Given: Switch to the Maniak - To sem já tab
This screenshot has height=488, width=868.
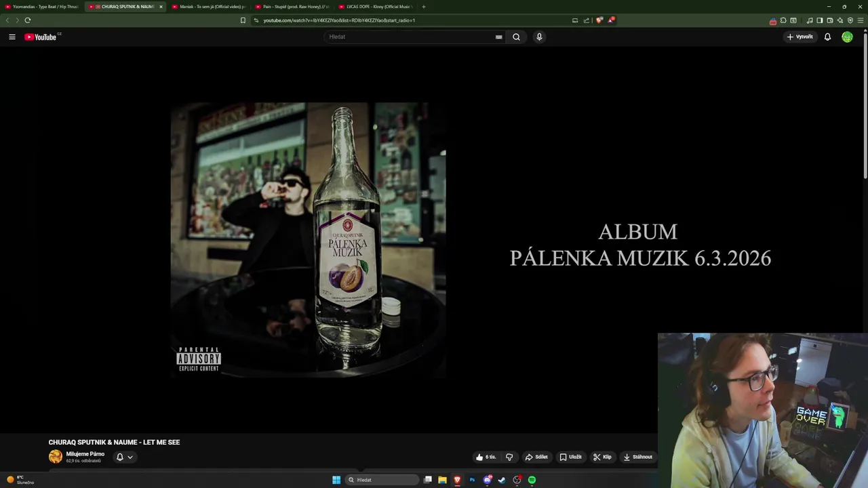Looking at the screenshot, I should [x=208, y=7].
